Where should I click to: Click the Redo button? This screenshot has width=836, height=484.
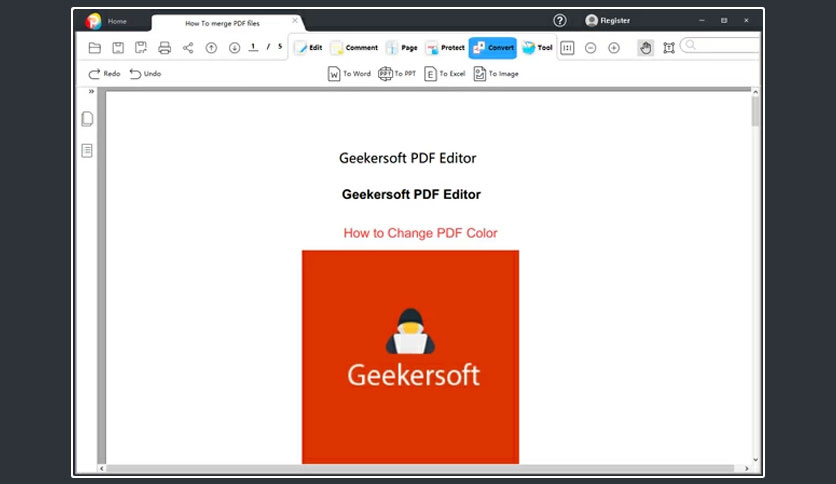coord(104,74)
